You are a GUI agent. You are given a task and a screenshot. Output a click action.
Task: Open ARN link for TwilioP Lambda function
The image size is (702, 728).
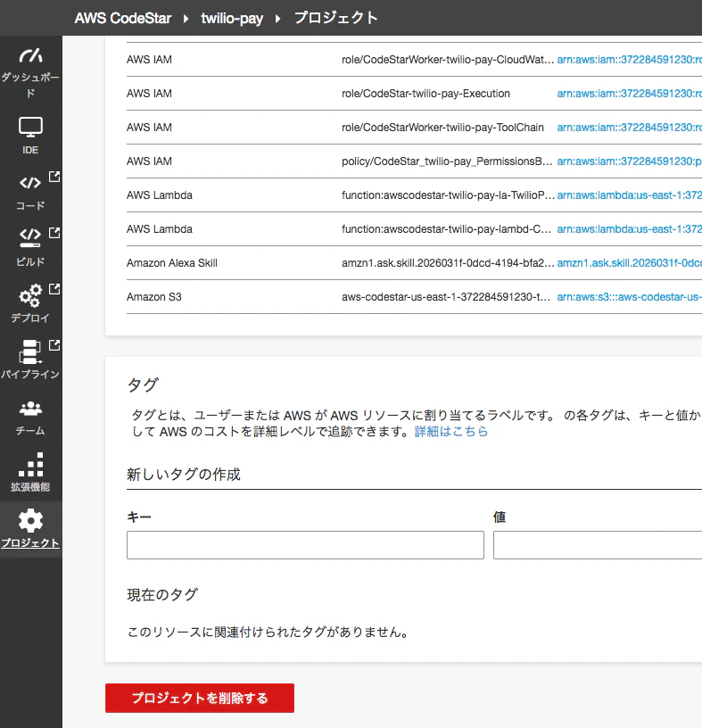click(x=629, y=195)
